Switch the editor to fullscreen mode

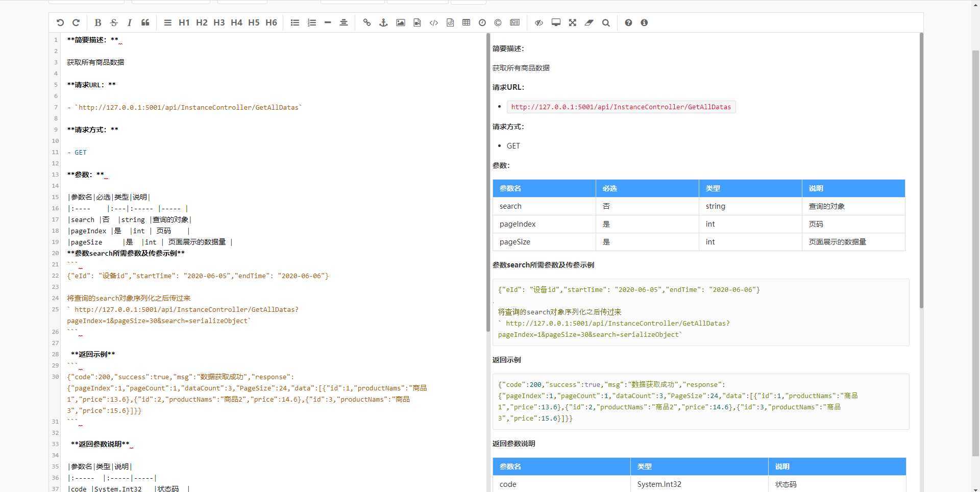(x=573, y=22)
